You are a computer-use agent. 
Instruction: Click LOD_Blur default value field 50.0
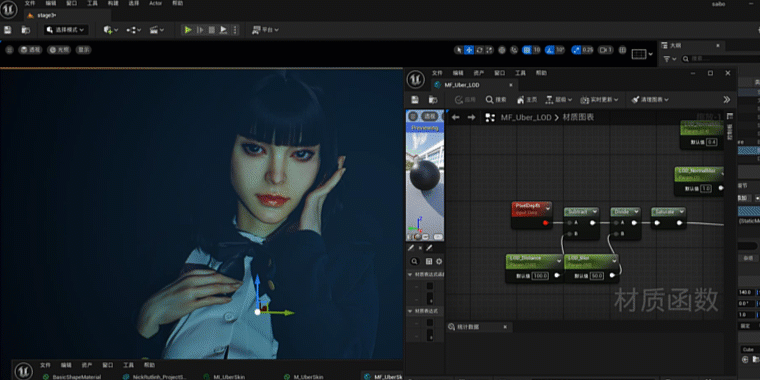coord(597,276)
